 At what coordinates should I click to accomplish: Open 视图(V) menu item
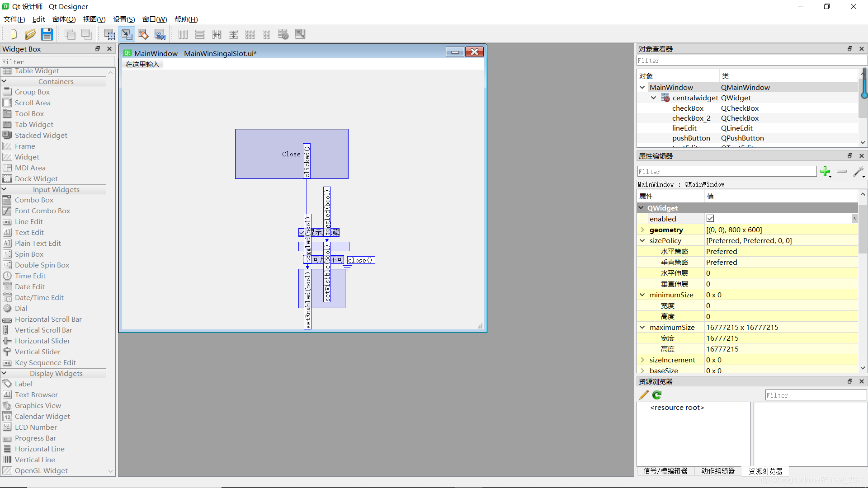[x=96, y=19]
